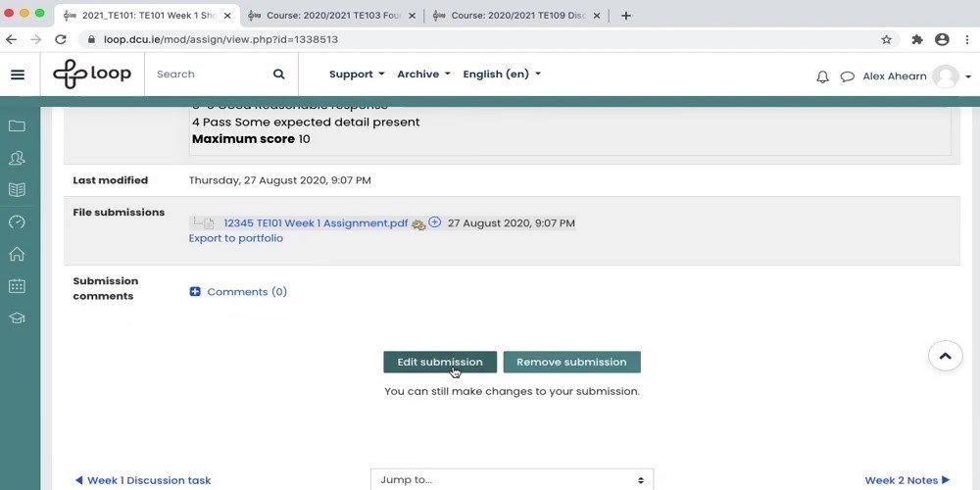980x490 pixels.
Task: Click the folder icon in the sidebar
Action: (17, 126)
